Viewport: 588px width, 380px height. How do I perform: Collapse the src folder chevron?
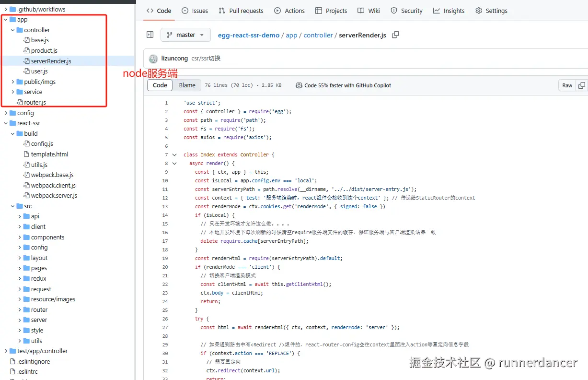pos(13,206)
